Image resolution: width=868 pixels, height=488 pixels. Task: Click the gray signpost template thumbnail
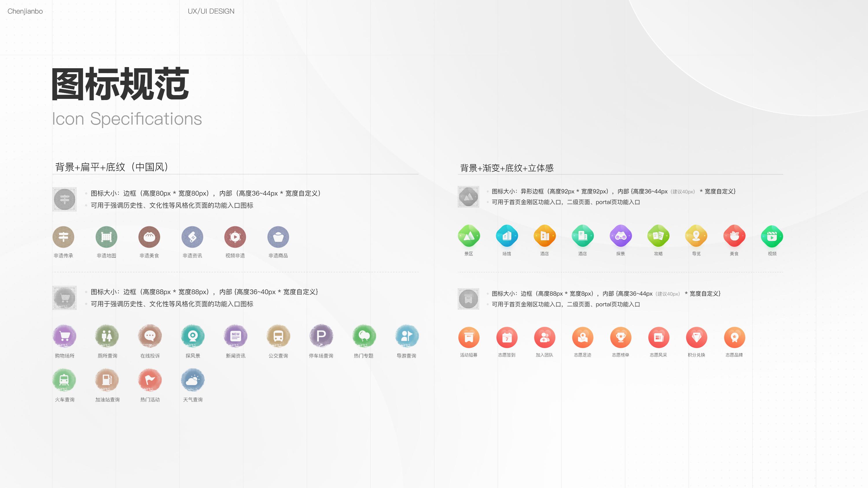(x=64, y=199)
